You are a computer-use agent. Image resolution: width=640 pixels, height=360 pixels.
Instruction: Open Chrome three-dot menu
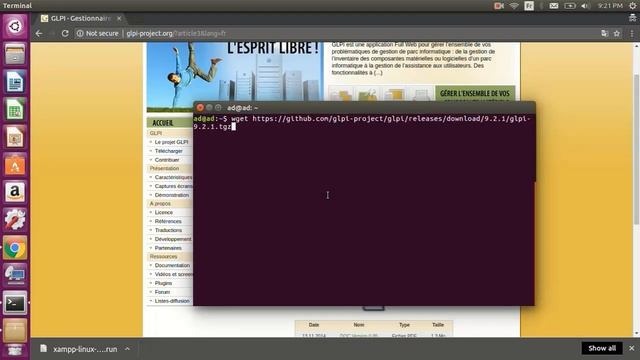632,33
